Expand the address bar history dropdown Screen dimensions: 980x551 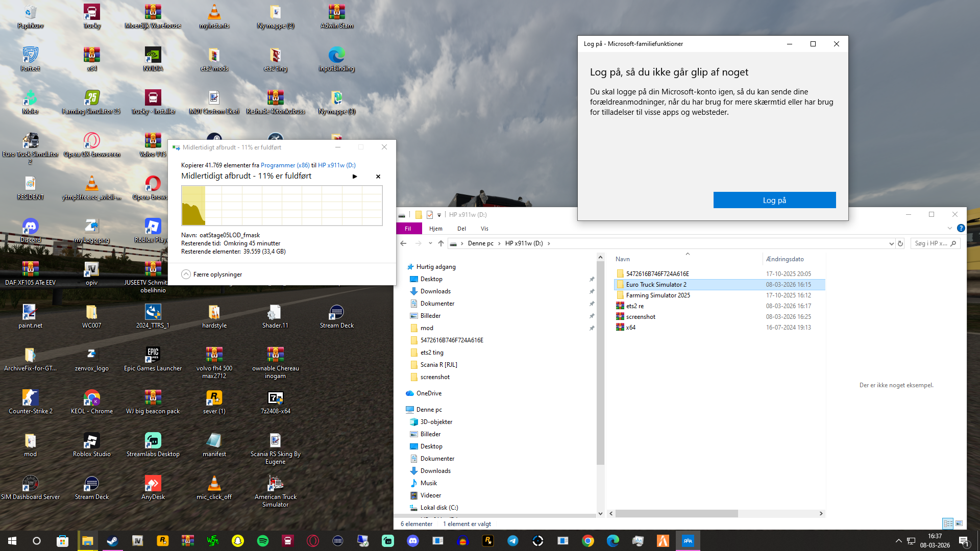[891, 243]
